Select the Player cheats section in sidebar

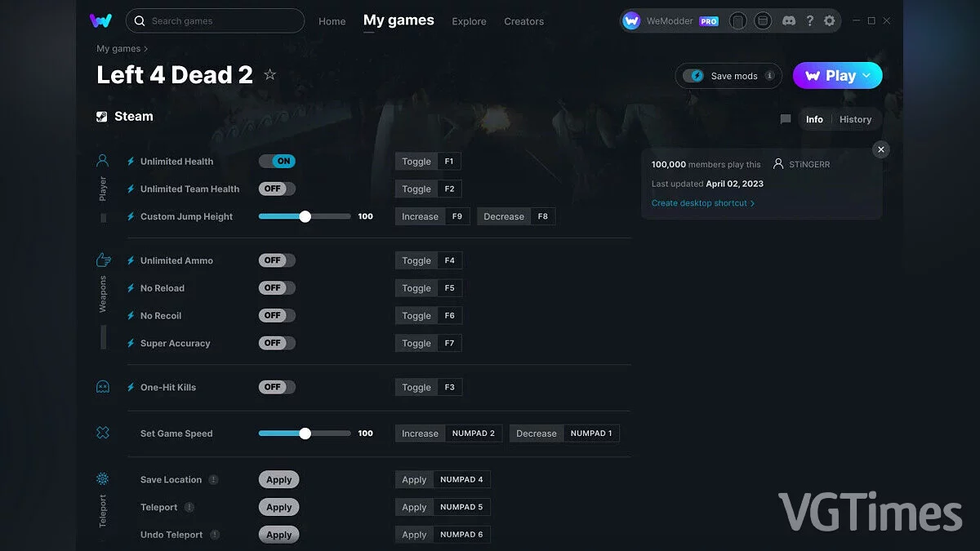pyautogui.click(x=102, y=161)
